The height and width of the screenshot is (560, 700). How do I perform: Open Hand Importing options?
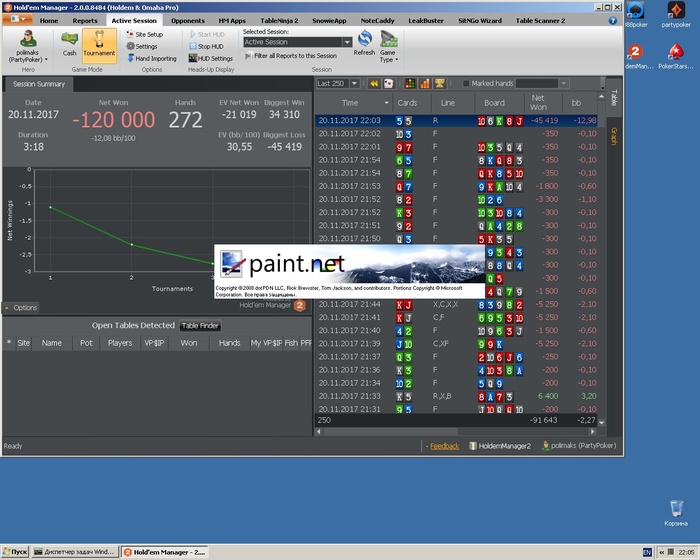pyautogui.click(x=152, y=59)
